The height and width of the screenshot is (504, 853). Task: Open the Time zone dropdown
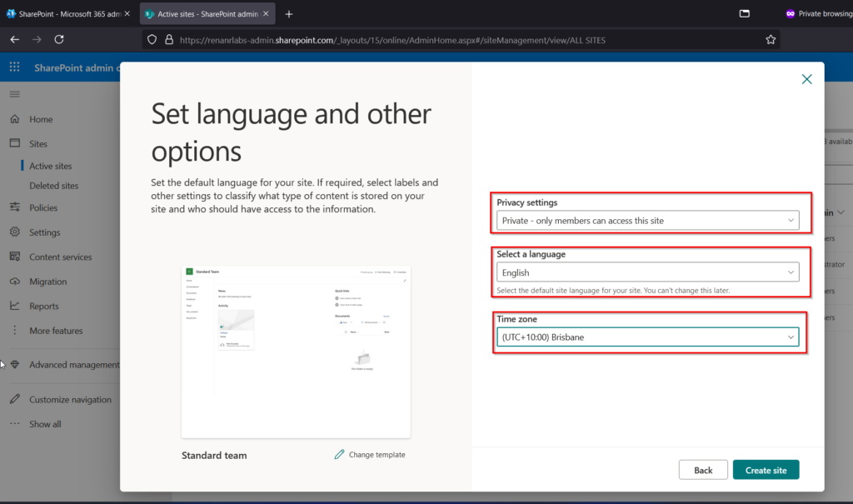pyautogui.click(x=647, y=337)
